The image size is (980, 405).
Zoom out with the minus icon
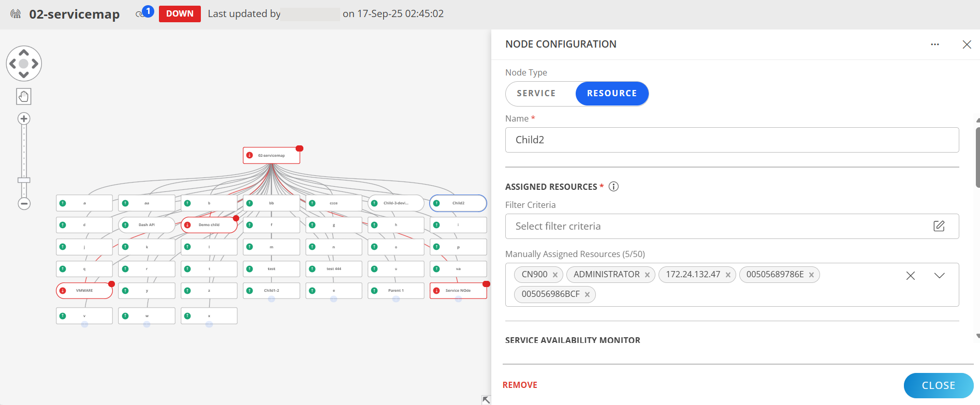click(x=24, y=203)
